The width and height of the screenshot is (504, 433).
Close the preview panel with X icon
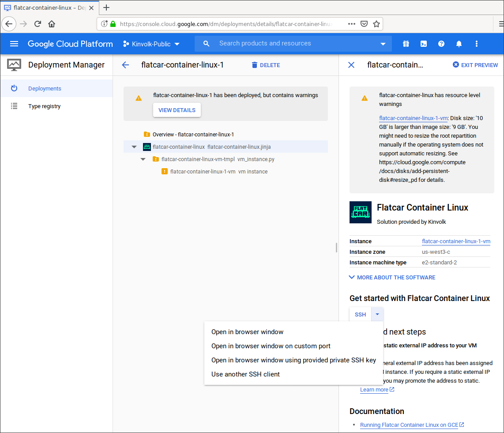(351, 65)
